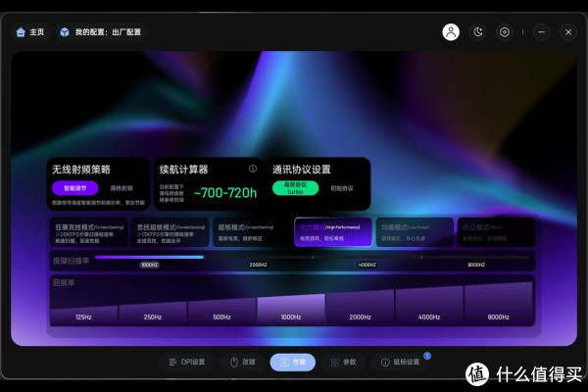The width and height of the screenshot is (588, 392).
Task: Open the hexagon settings icon in title bar
Action: [505, 31]
